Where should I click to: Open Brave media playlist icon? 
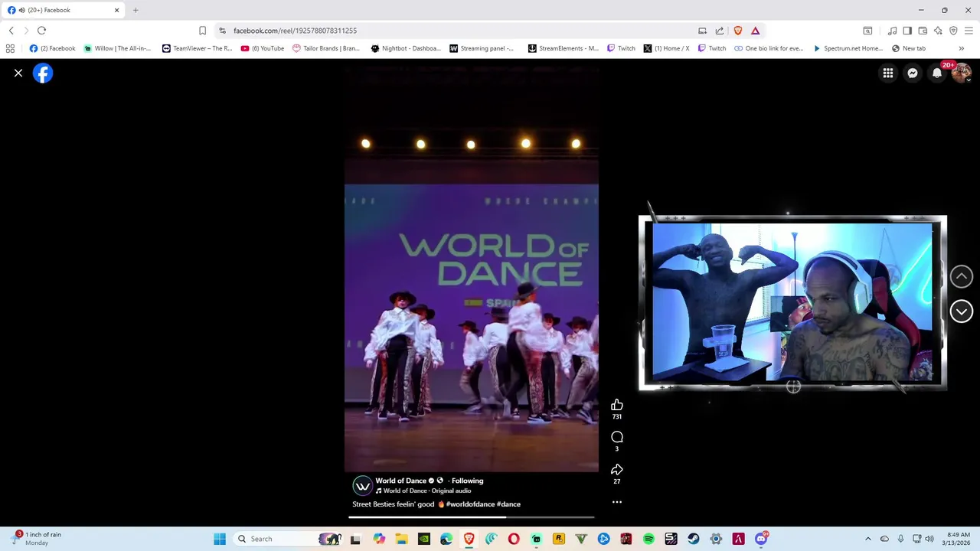point(892,31)
